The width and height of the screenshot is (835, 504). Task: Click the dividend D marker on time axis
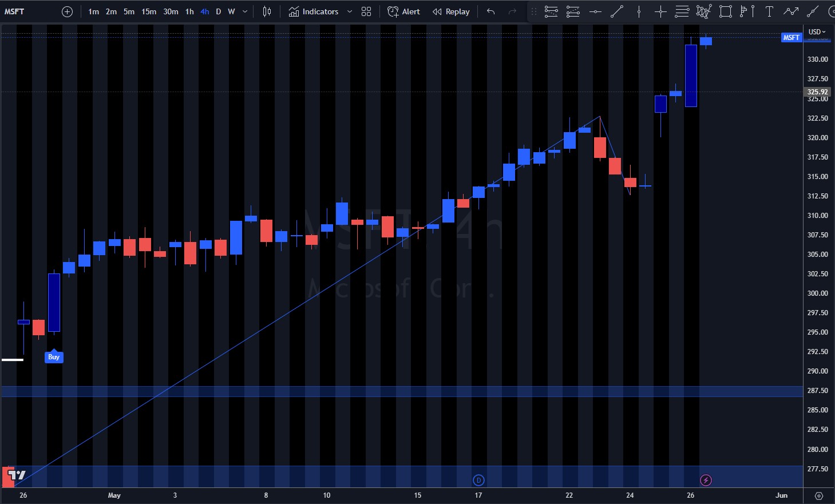479,480
